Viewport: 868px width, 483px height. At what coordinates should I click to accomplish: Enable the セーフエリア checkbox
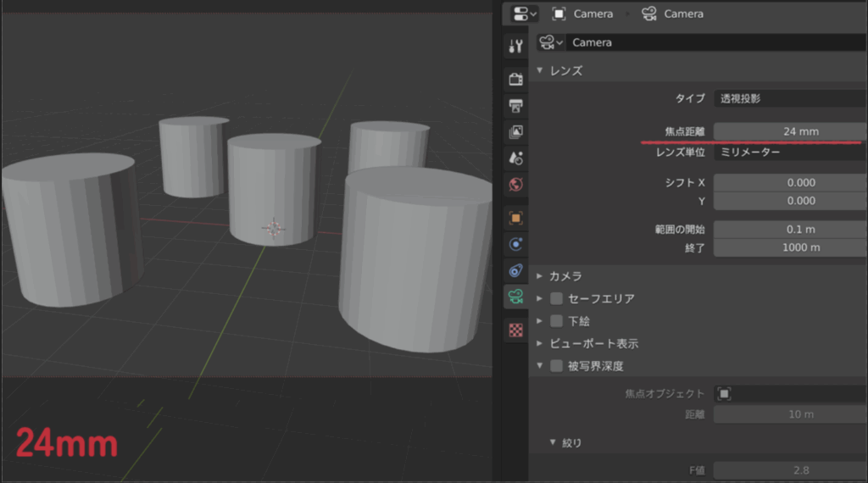(557, 298)
